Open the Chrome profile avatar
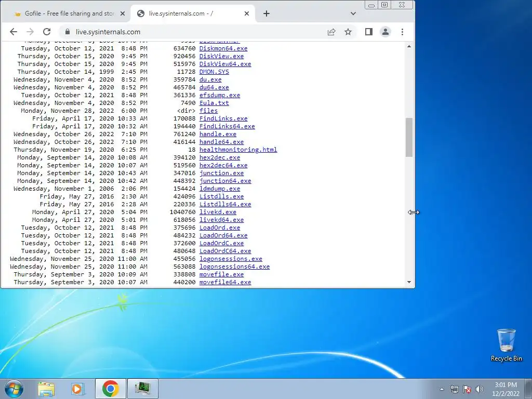532x399 pixels. pyautogui.click(x=385, y=32)
